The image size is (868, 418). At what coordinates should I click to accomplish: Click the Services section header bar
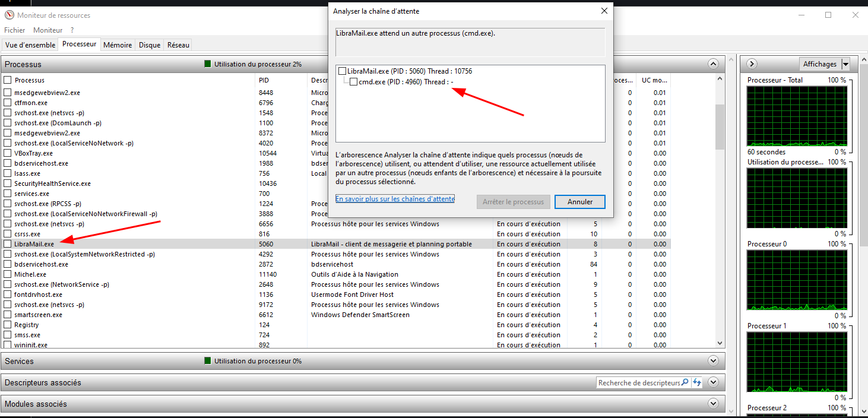pos(363,361)
